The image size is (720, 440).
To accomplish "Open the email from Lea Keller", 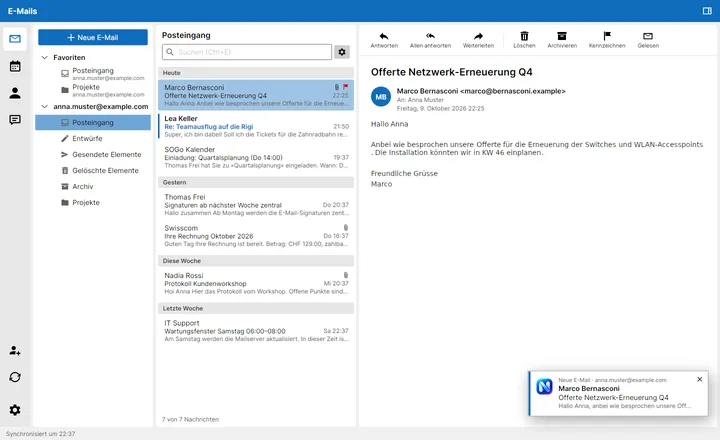I will [256, 126].
